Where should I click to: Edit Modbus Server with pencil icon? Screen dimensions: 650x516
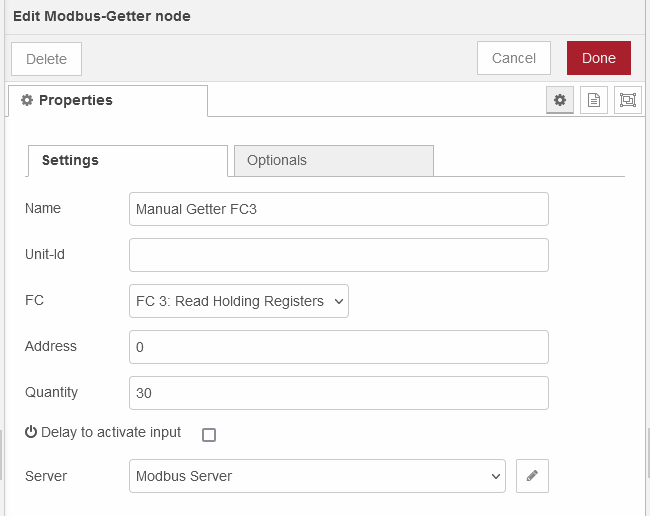[532, 476]
